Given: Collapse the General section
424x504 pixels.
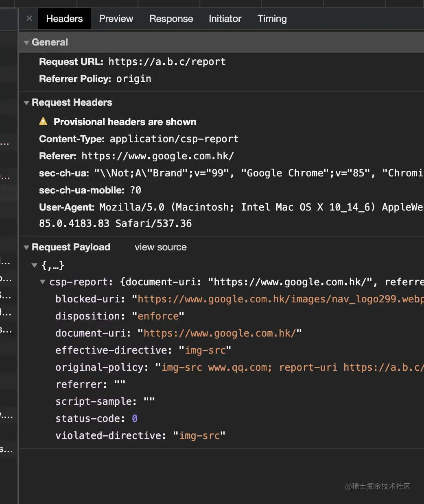Looking at the screenshot, I should click(x=26, y=43).
